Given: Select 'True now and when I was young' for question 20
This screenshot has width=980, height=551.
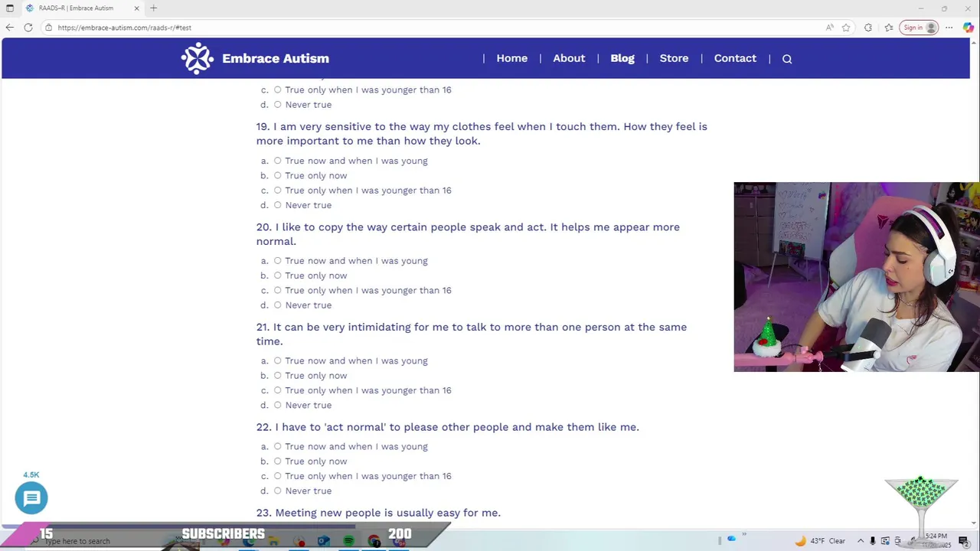Looking at the screenshot, I should coord(278,261).
